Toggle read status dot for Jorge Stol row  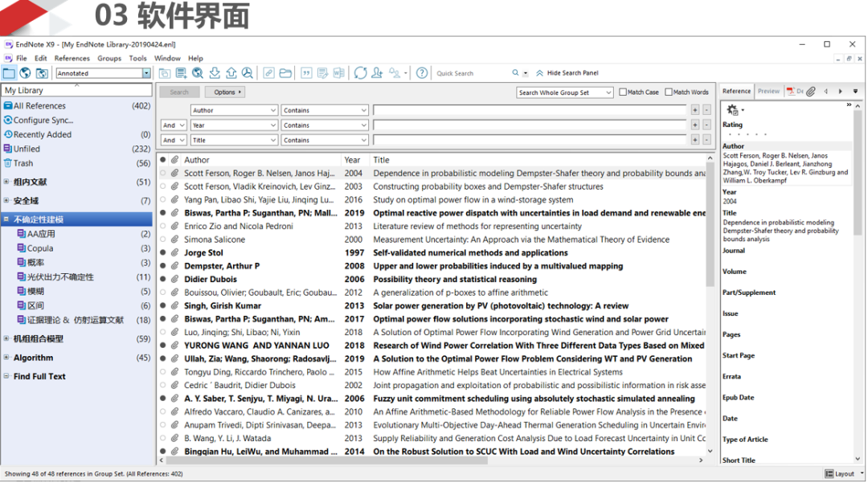click(162, 253)
